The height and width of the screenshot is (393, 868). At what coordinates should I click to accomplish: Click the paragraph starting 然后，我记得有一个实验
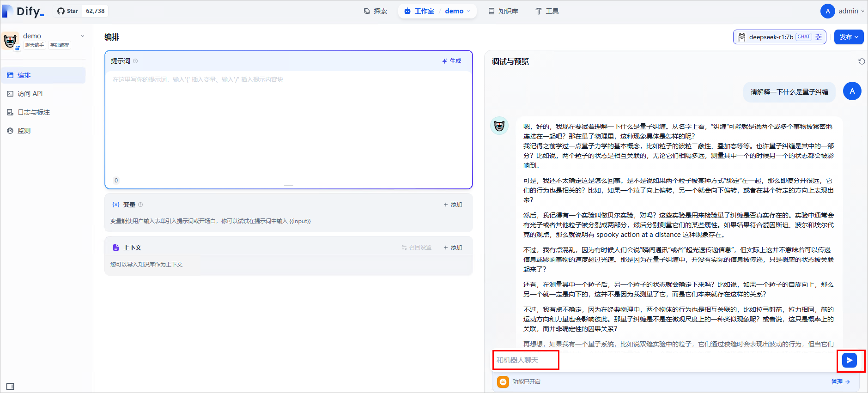click(x=679, y=225)
